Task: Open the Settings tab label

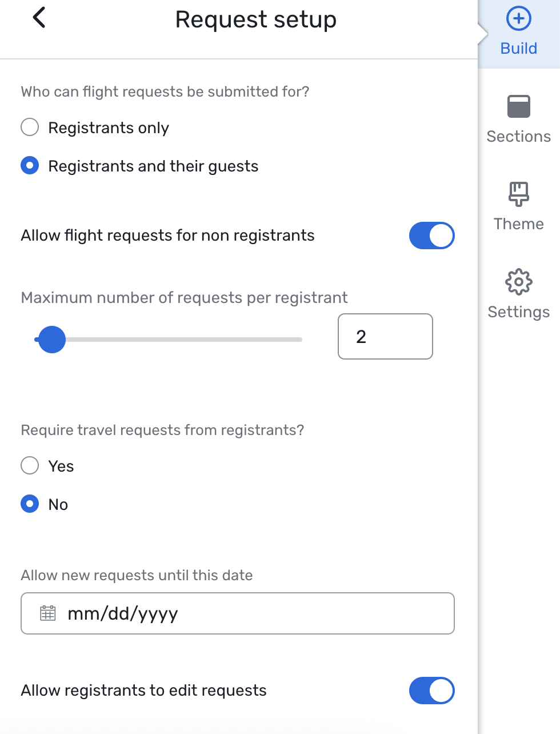Action: click(x=518, y=312)
